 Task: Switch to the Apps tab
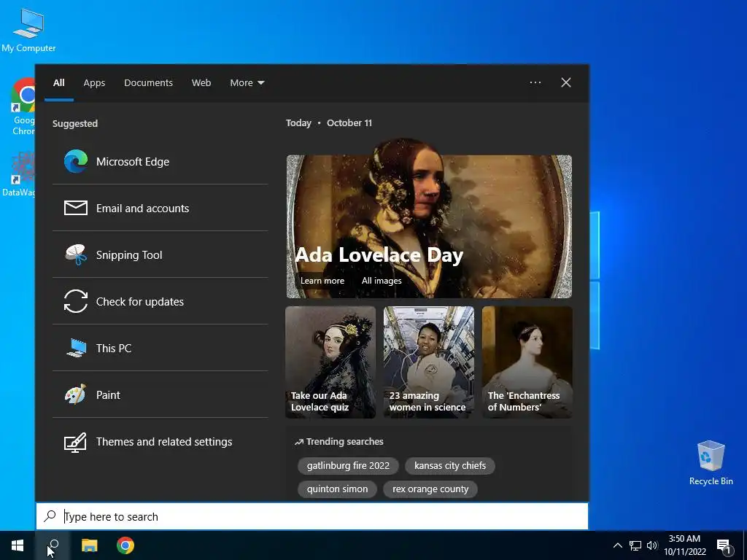pyautogui.click(x=94, y=83)
